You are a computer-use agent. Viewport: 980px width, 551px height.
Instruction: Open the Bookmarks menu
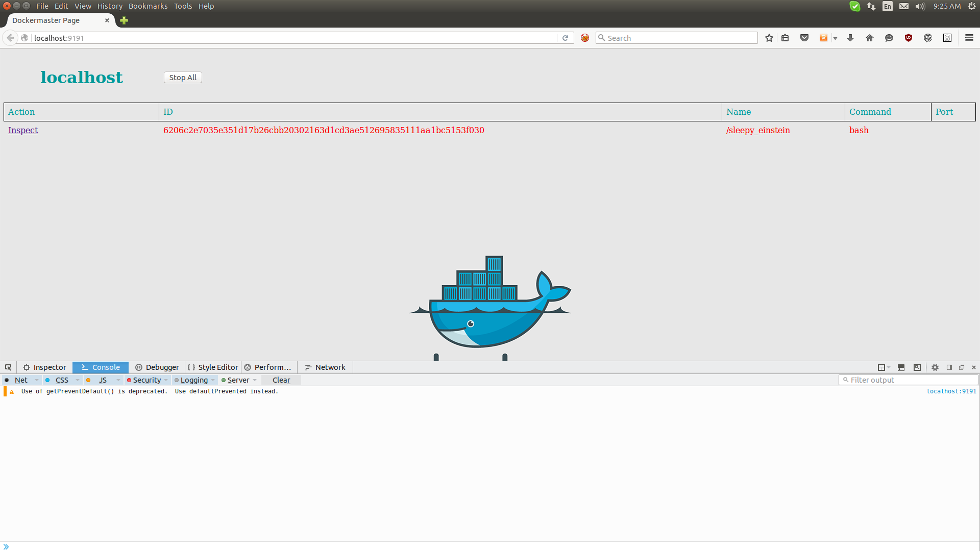(x=148, y=6)
